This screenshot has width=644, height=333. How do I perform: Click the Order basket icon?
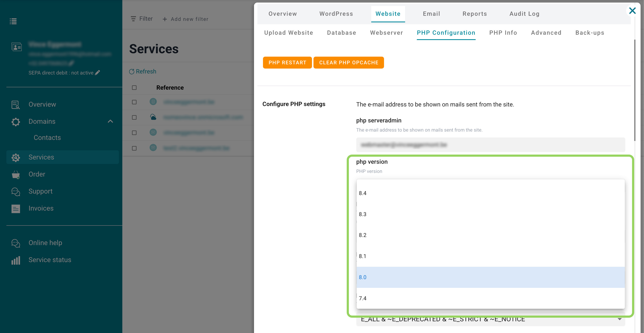pos(16,174)
